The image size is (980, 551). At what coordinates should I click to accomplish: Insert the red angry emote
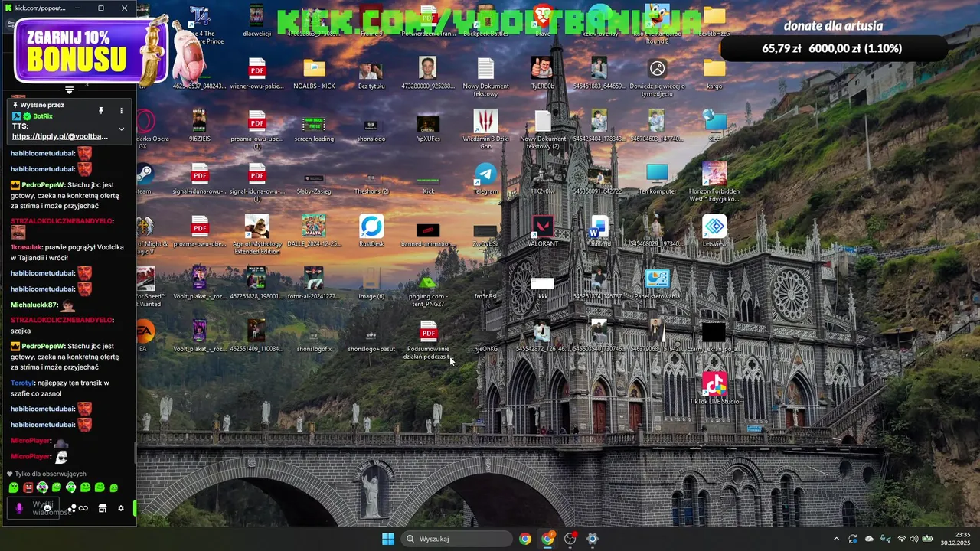pos(28,487)
